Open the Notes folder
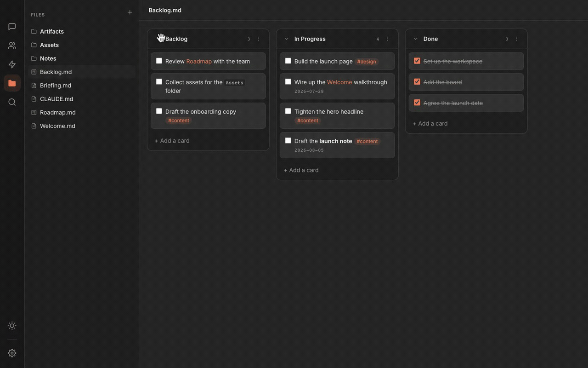 pos(81,58)
